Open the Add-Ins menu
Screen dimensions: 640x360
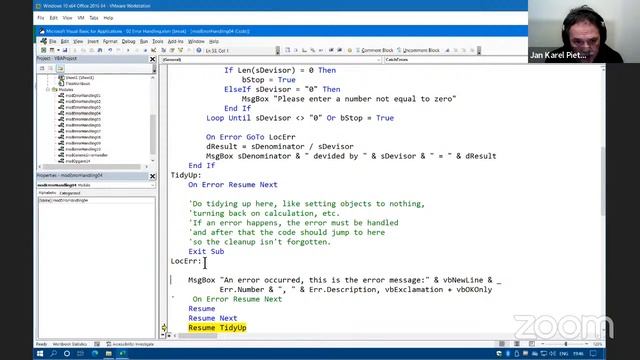[176, 41]
